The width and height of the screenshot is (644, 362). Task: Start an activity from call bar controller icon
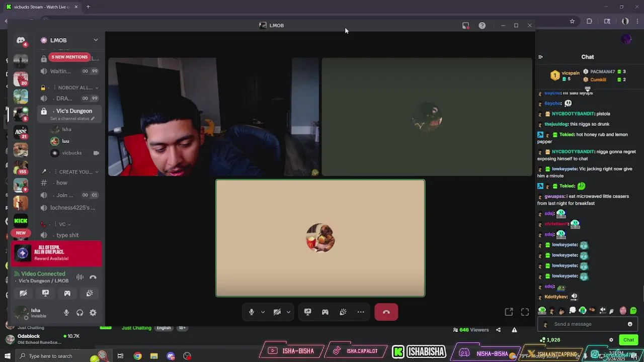(326, 312)
